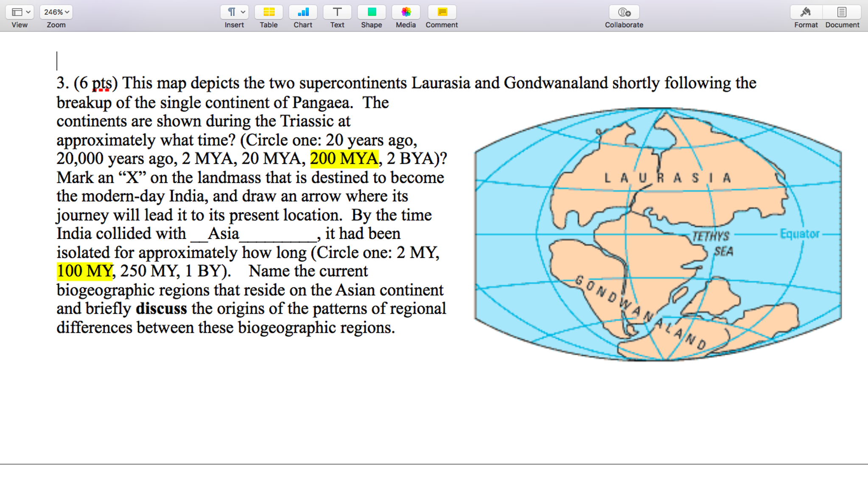Click the Equator label on the map

[x=799, y=233]
